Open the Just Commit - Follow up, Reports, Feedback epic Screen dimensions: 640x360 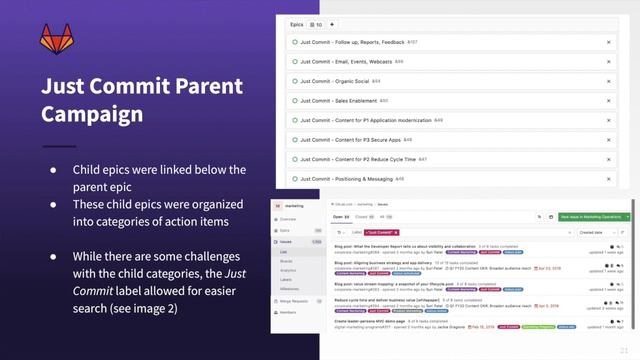[352, 42]
